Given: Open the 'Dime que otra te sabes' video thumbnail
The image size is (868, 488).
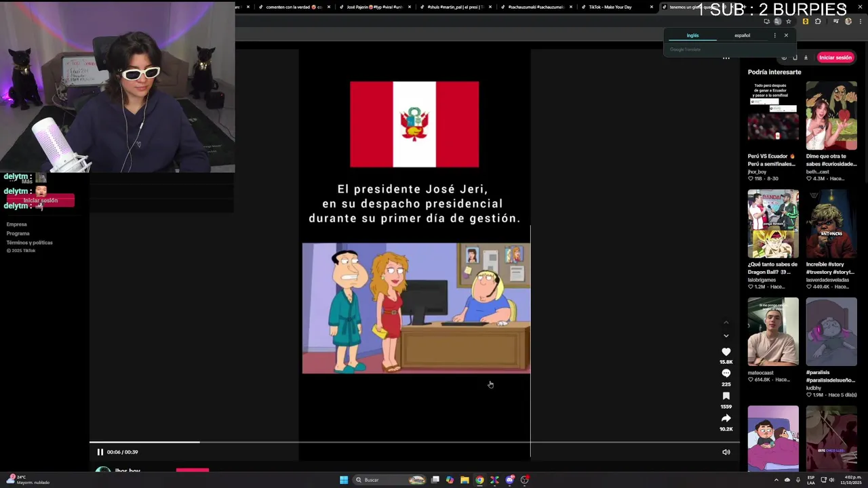Looking at the screenshot, I should click(831, 115).
